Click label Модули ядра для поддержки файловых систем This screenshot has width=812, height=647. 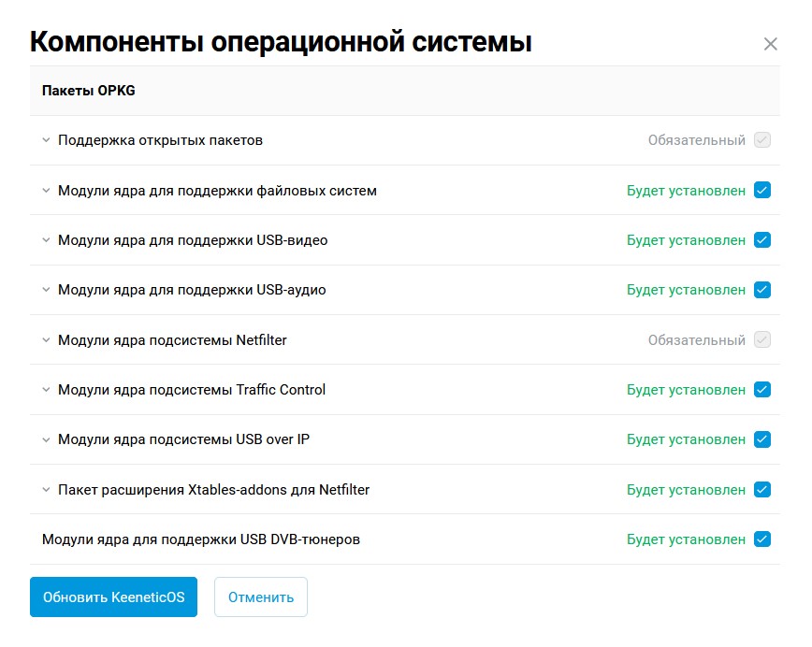[217, 191]
